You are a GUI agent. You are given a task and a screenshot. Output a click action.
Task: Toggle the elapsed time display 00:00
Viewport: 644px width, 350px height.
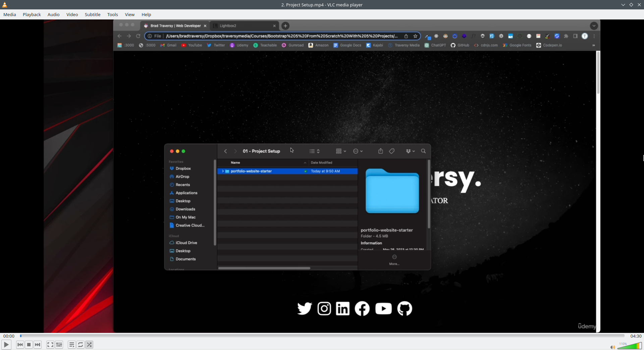pos(9,336)
